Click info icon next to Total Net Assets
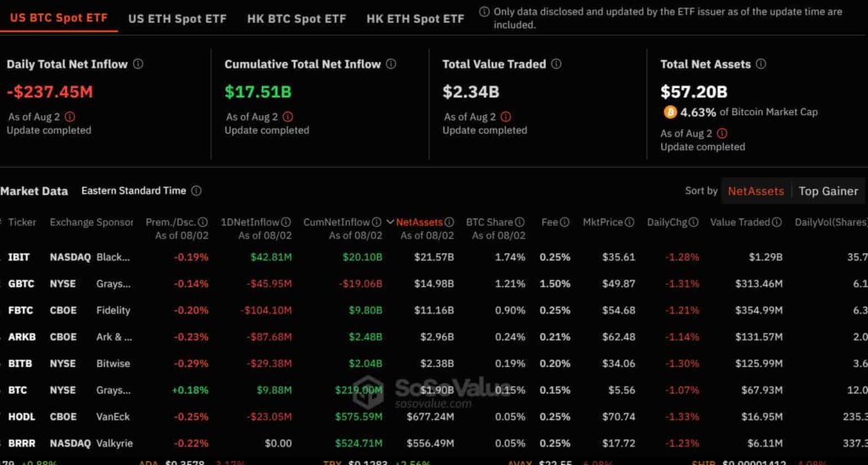This screenshot has width=868, height=465. point(760,64)
